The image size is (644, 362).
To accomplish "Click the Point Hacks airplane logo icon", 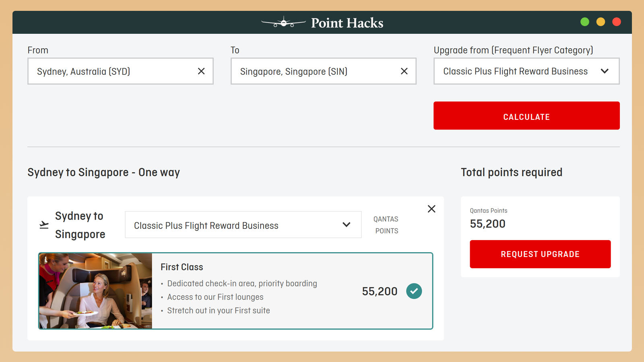I will 283,23.
